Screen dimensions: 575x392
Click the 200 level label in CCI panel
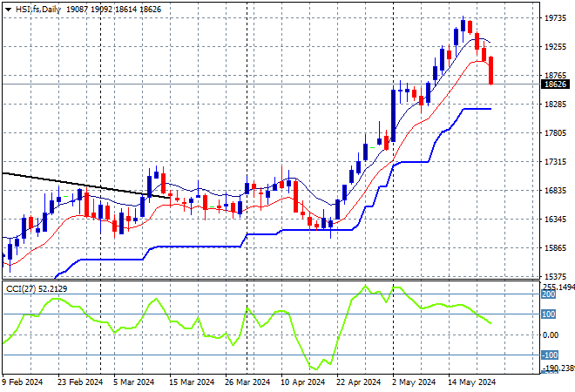click(548, 294)
